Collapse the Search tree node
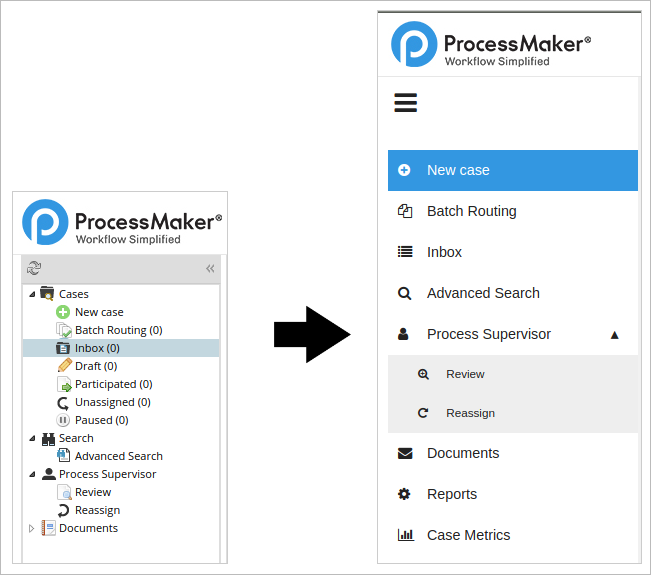Screen dimensions: 651x575 [x=32, y=438]
